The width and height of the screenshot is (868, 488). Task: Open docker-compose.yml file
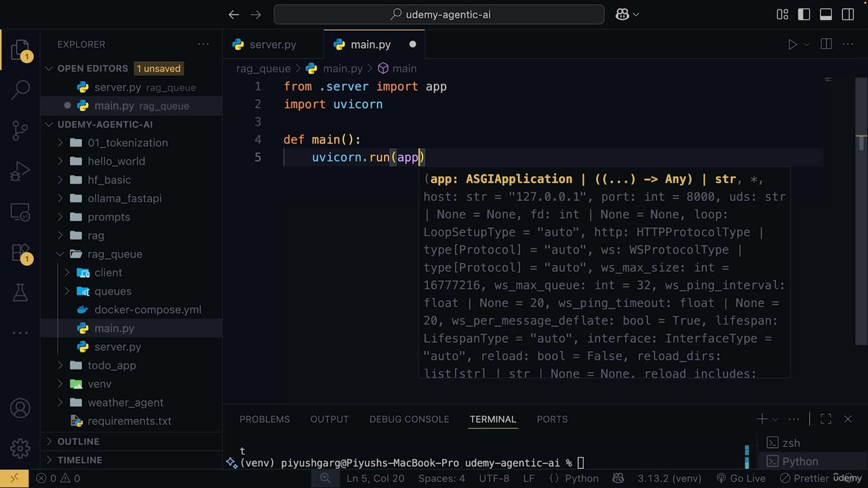pyautogui.click(x=148, y=310)
